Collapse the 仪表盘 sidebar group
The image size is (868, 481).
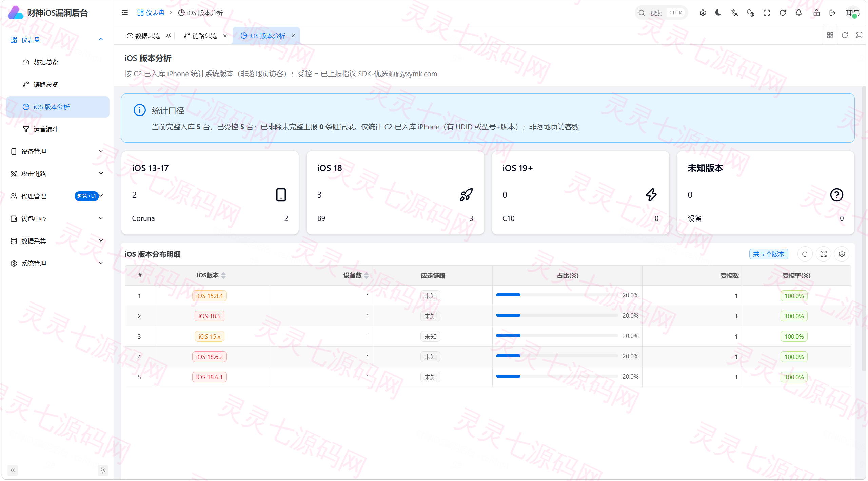57,40
